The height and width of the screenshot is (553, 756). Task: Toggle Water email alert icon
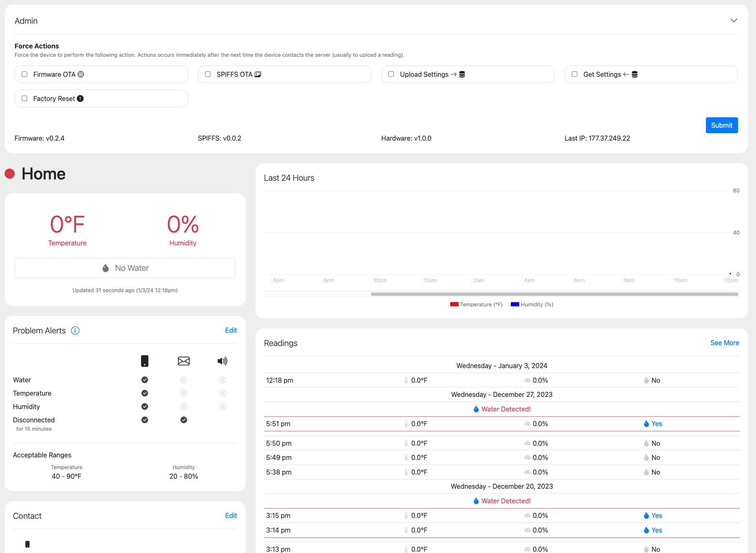click(x=184, y=380)
